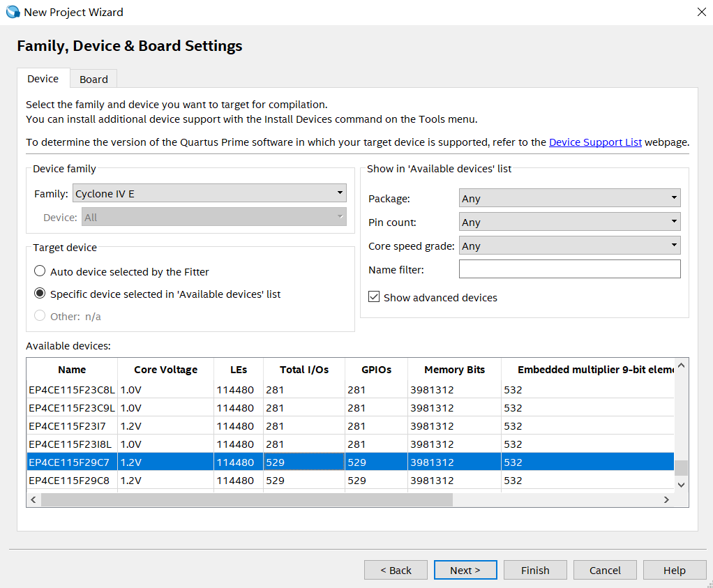
Task: Uncheck Show advanced devices checkbox
Action: coord(375,297)
